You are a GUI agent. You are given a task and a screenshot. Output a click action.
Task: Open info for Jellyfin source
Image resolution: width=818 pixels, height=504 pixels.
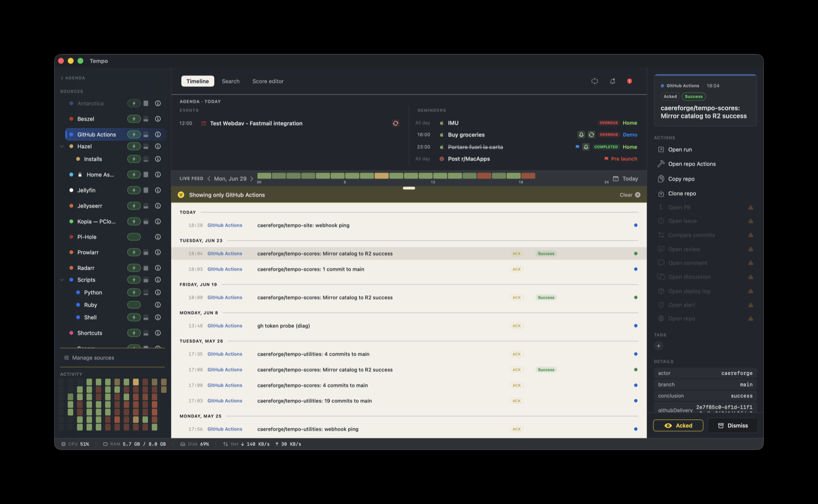(158, 190)
